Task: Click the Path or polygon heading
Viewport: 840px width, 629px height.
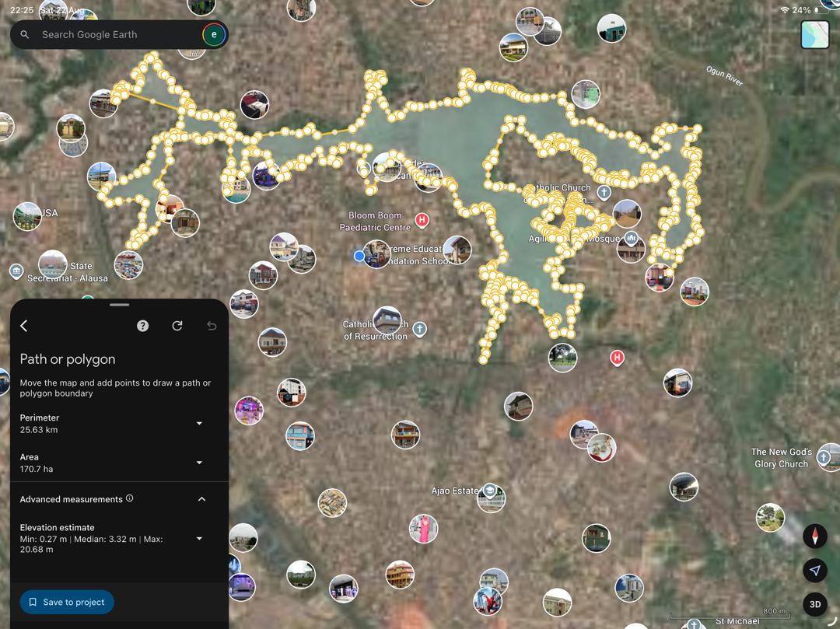Action: (x=68, y=359)
